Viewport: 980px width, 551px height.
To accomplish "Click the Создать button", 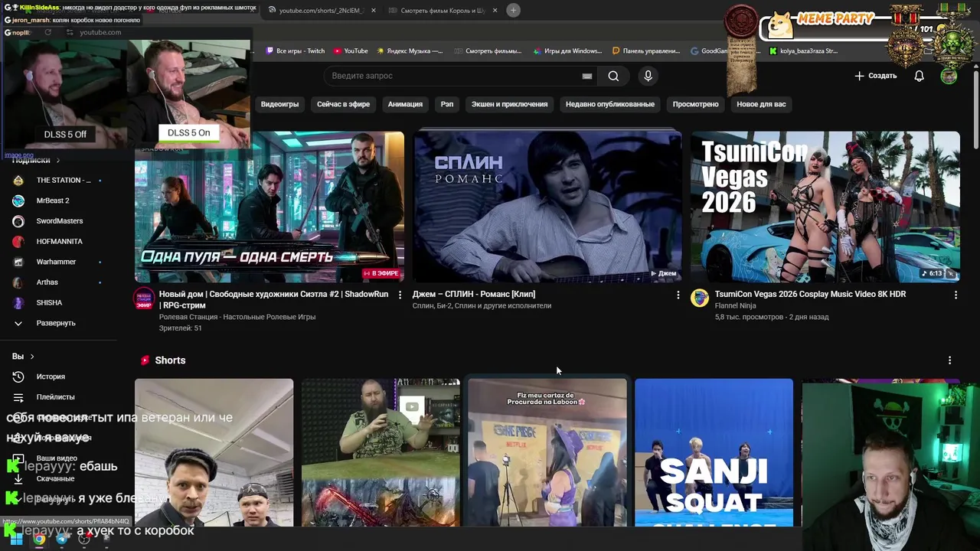I will click(x=875, y=76).
